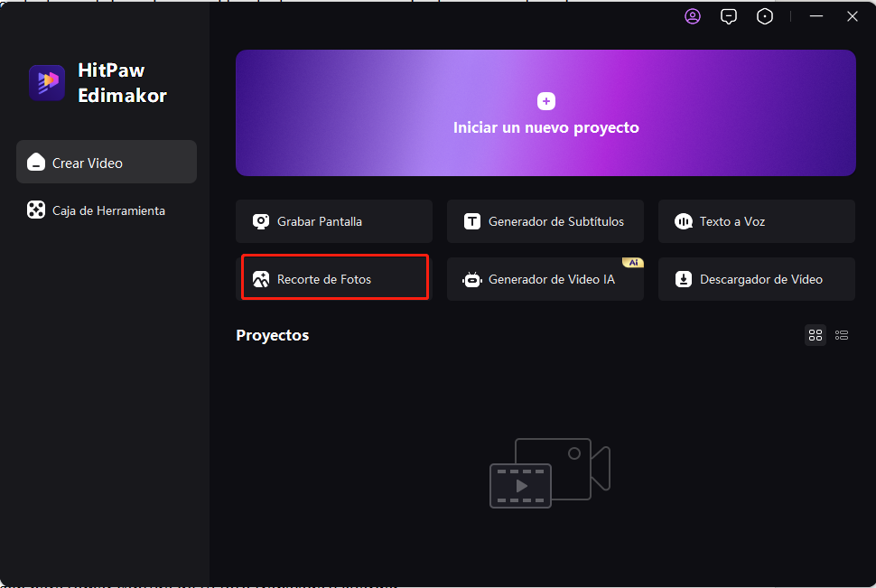Click the Generador de Video IA robot icon
Screen dimensions: 876x588
coord(472,279)
